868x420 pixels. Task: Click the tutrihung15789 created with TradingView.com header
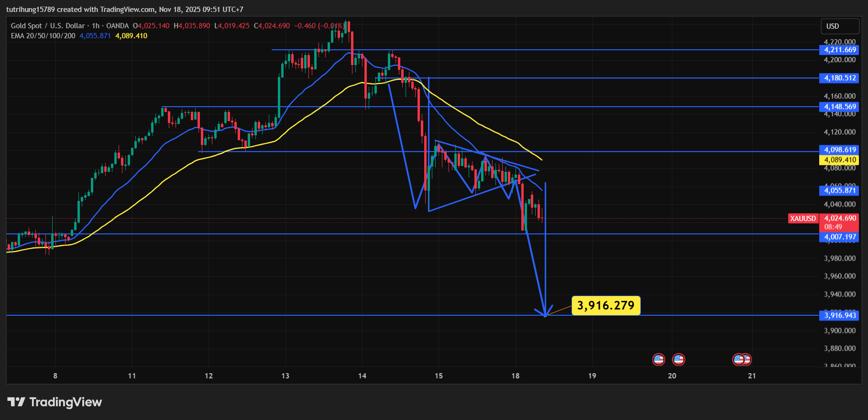[124, 10]
